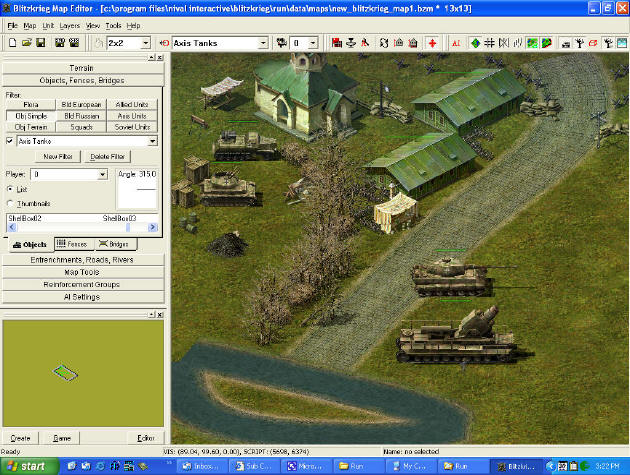The width and height of the screenshot is (630, 475).
Task: Select the Thumbnails radio button
Action: coord(10,203)
